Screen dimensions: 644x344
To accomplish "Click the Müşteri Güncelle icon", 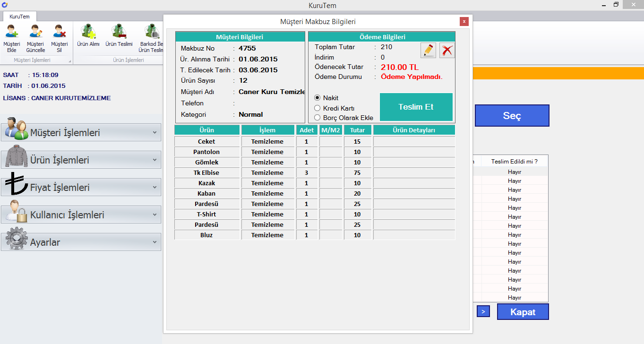I will point(35,32).
